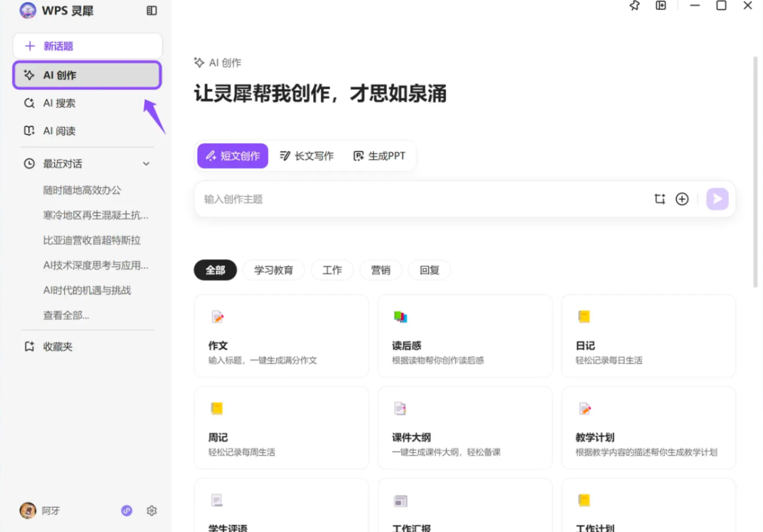Screen dimensions: 763x532
Task: Click the purple send arrow button
Action: click(x=717, y=199)
